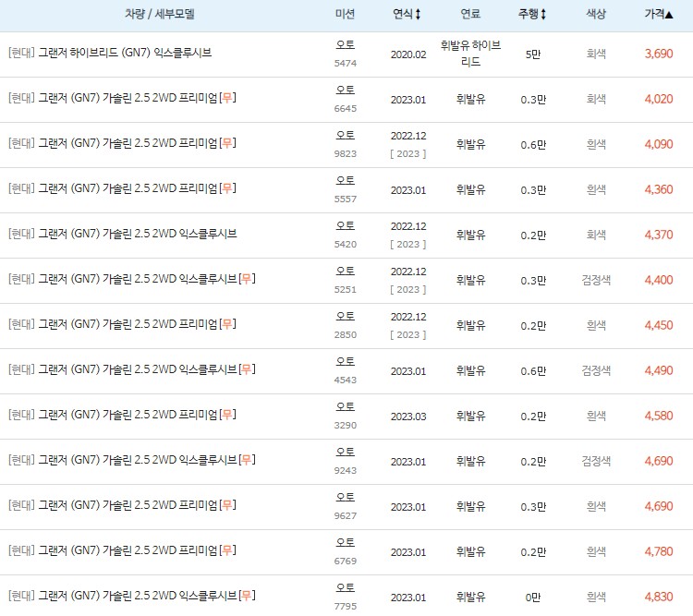Click the 5만 mileage cell
Screen dimensions: 693x616
click(533, 54)
